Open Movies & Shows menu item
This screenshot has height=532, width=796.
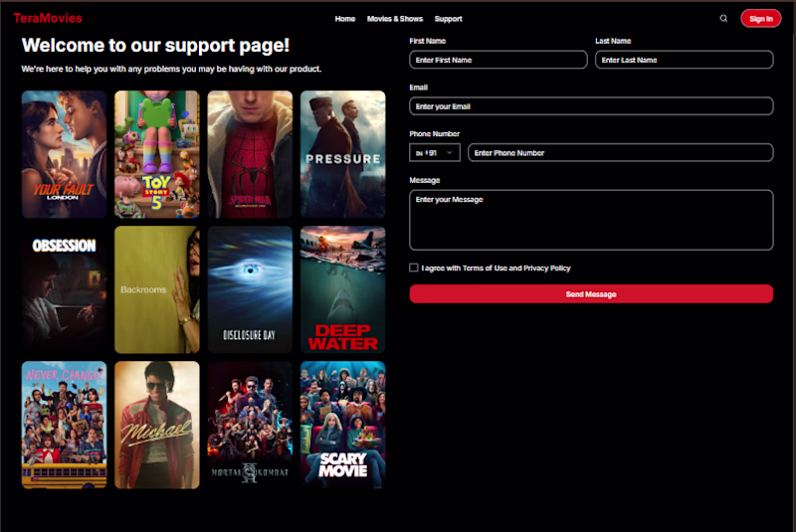click(395, 19)
